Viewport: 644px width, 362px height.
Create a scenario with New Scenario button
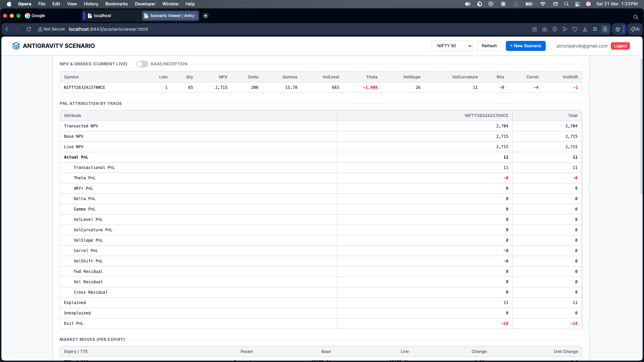point(526,46)
